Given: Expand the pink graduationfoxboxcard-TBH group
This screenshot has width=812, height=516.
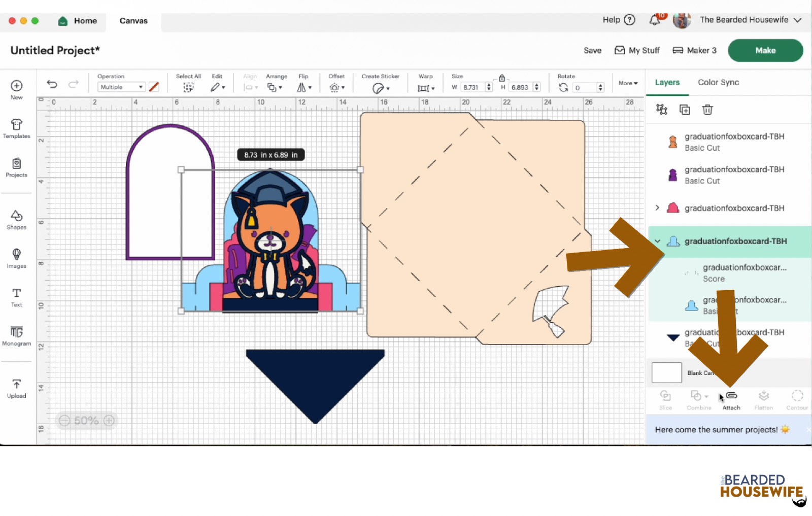Looking at the screenshot, I should click(x=657, y=208).
